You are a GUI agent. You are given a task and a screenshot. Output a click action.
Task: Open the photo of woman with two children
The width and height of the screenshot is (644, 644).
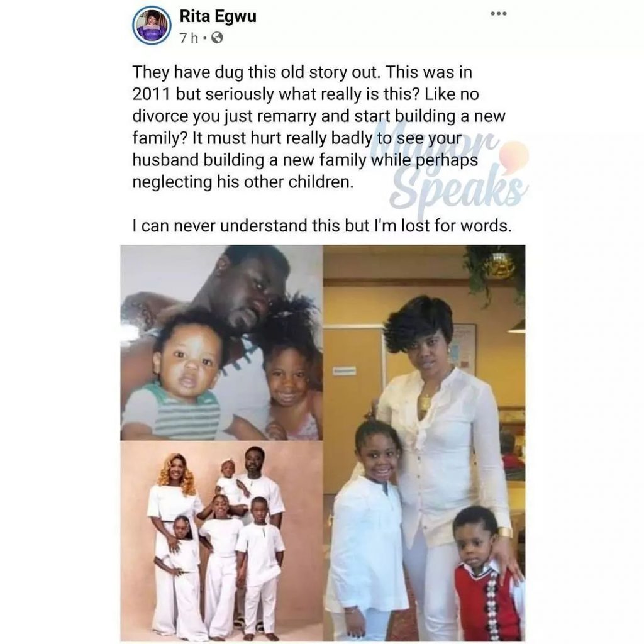click(425, 443)
